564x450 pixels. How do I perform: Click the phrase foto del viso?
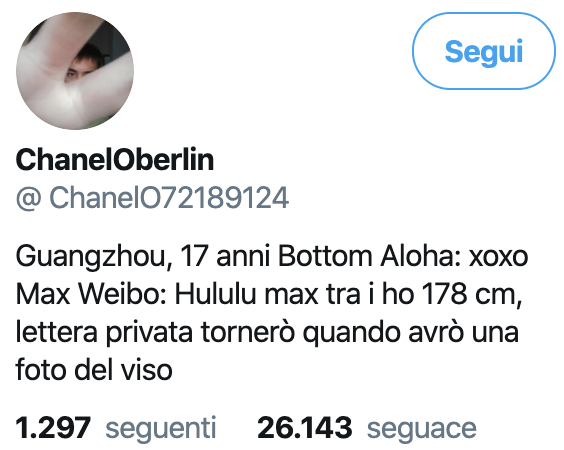[x=94, y=370]
